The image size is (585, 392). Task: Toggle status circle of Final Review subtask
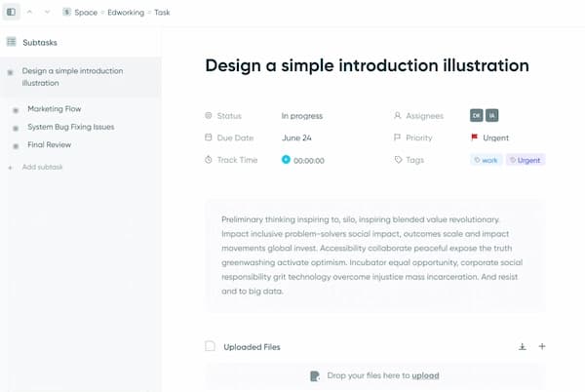coord(16,145)
